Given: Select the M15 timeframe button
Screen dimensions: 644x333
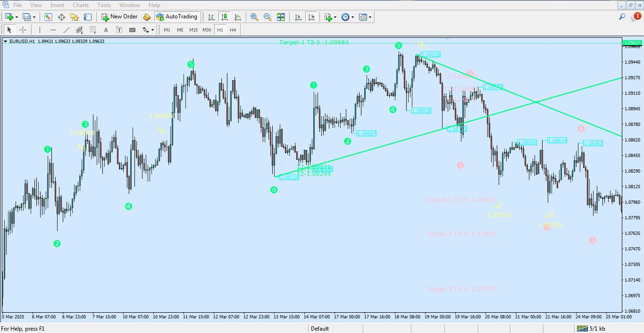Looking at the screenshot, I should point(193,29).
